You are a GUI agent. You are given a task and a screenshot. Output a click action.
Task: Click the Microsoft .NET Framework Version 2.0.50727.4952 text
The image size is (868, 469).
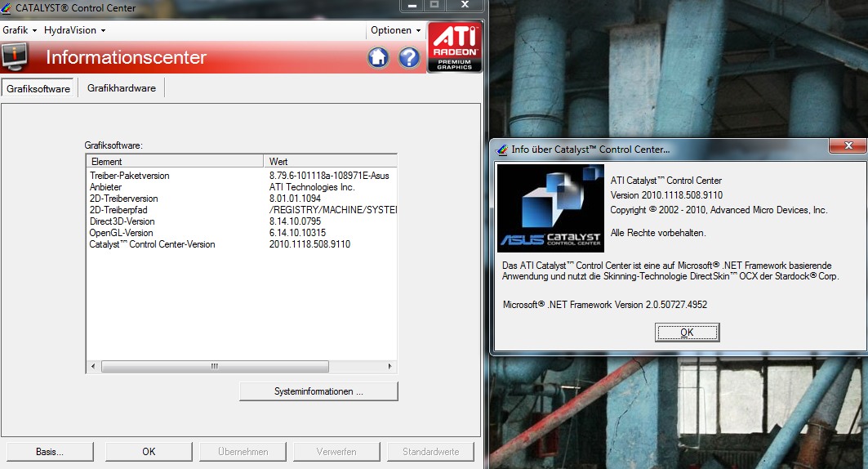605,305
